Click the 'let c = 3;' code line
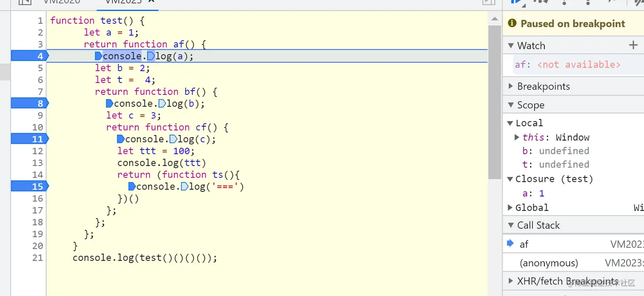644x296 pixels. (x=134, y=115)
